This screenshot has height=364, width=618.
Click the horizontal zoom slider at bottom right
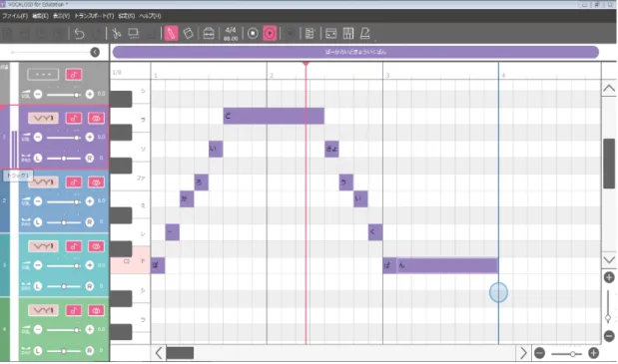click(567, 354)
